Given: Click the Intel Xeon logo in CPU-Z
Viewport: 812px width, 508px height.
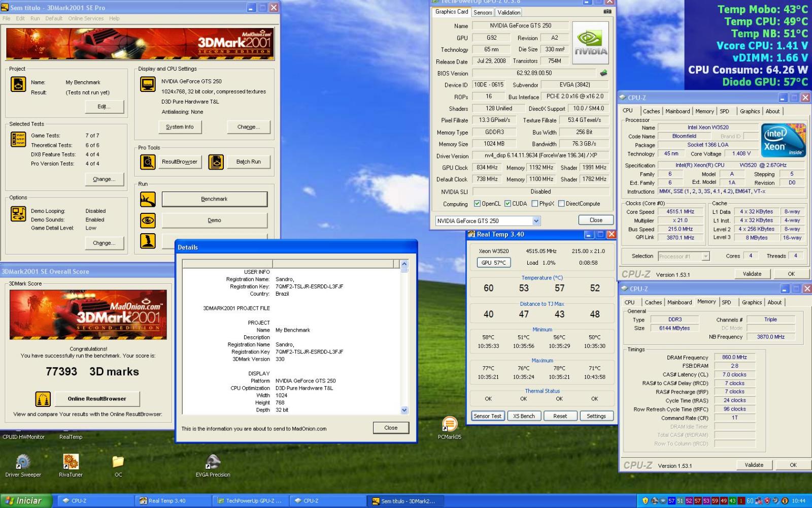Looking at the screenshot, I should pos(784,140).
